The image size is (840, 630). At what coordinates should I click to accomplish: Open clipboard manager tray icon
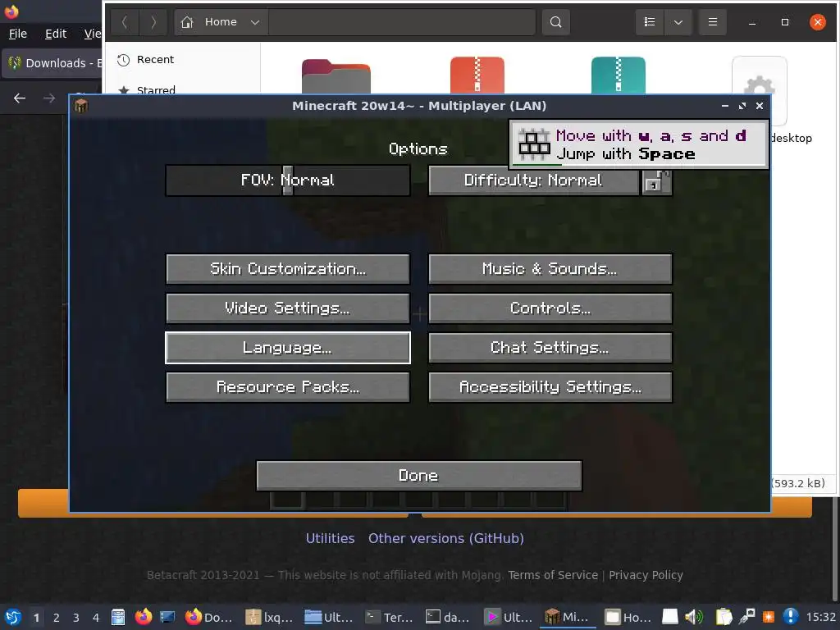tap(724, 617)
